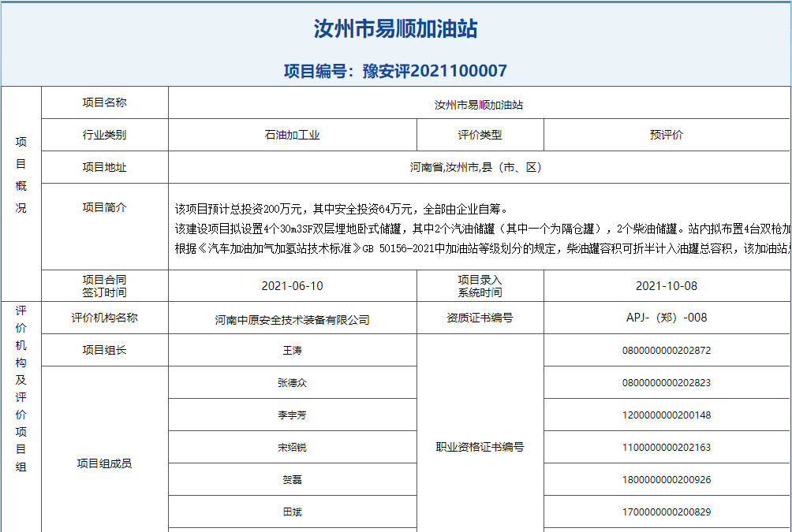Screen dimensions: 792x532
Task: Click certificate number 1200000000200148
Action: [x=667, y=415]
